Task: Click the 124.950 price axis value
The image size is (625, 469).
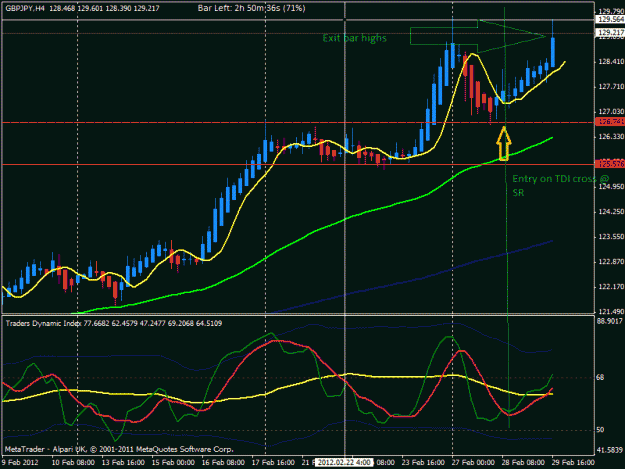Action: click(x=611, y=186)
